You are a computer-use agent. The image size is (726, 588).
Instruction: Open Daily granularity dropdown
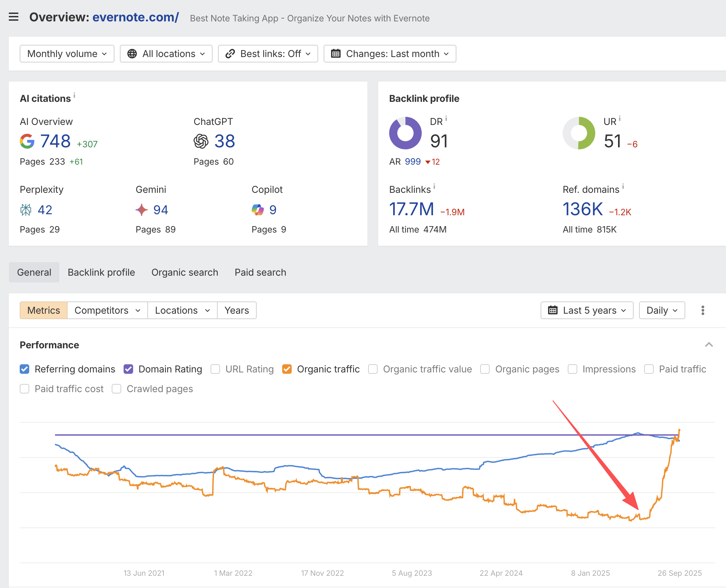click(662, 310)
